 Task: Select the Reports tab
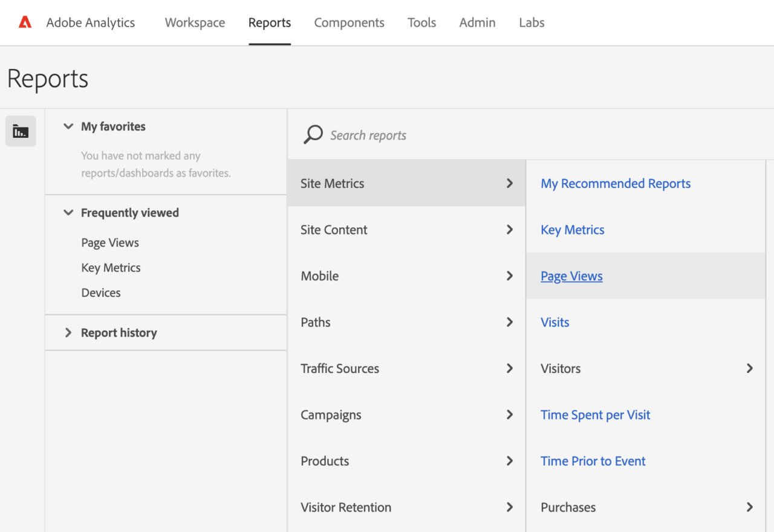click(270, 22)
